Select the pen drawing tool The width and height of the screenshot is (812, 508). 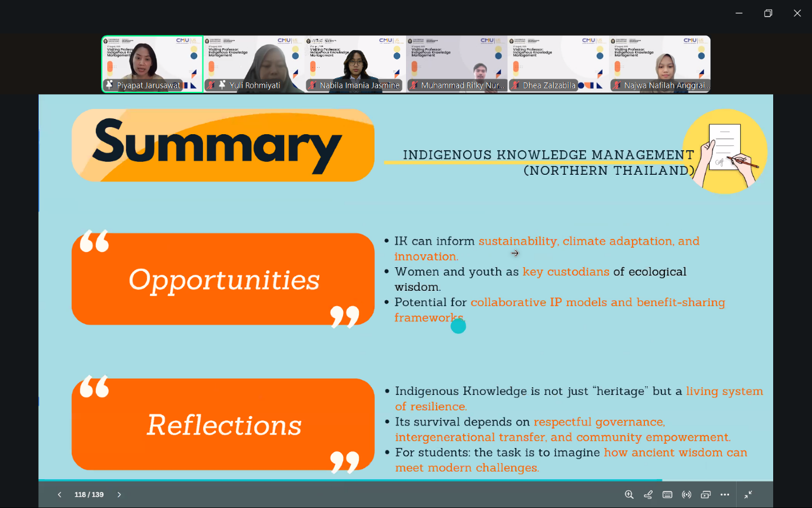click(x=648, y=494)
